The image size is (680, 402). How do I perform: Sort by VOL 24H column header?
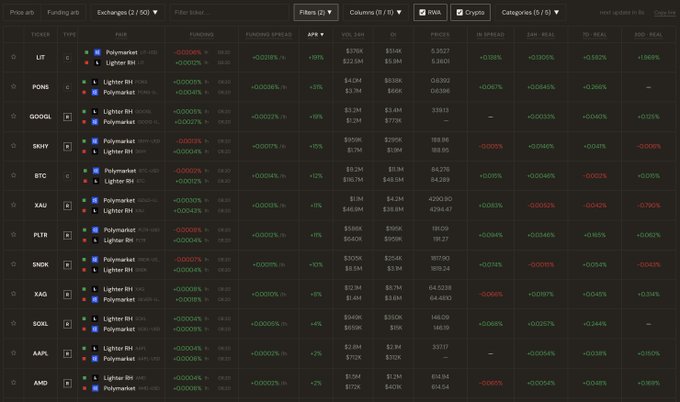pyautogui.click(x=353, y=34)
